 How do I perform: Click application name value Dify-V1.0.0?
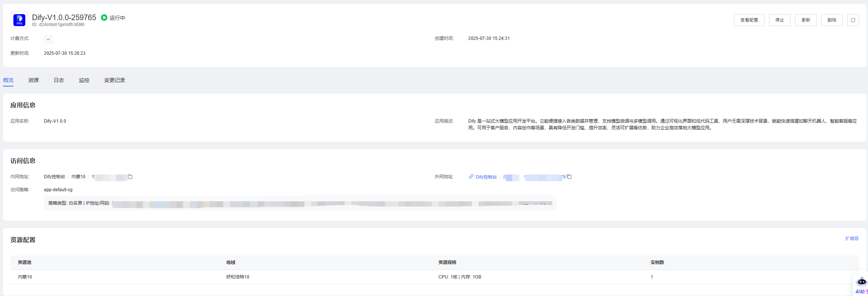coord(55,121)
